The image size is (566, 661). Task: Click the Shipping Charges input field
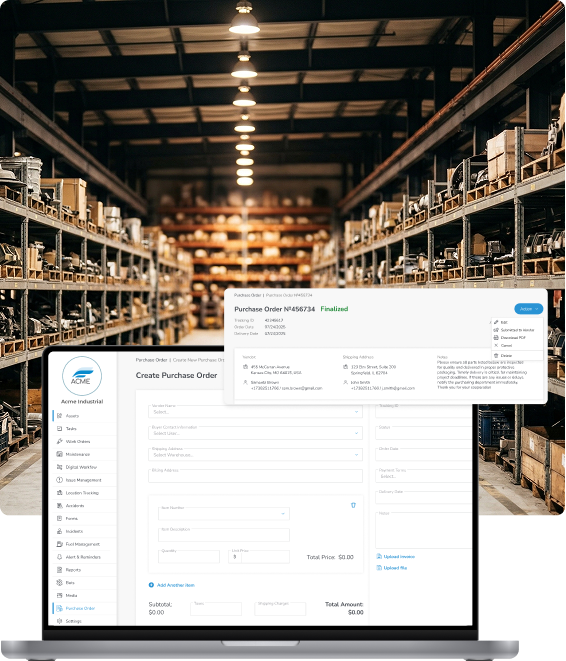(x=280, y=609)
